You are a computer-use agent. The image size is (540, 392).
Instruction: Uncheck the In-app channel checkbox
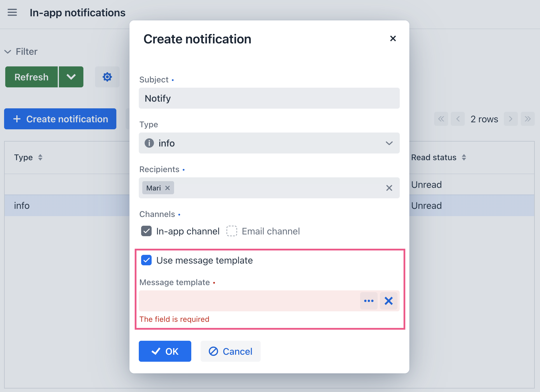146,231
